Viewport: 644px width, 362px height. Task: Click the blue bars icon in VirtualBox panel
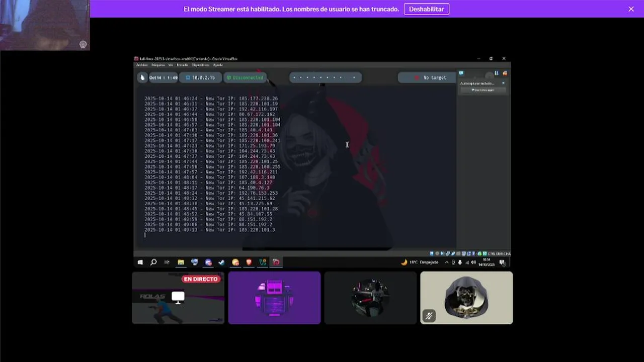point(497,73)
